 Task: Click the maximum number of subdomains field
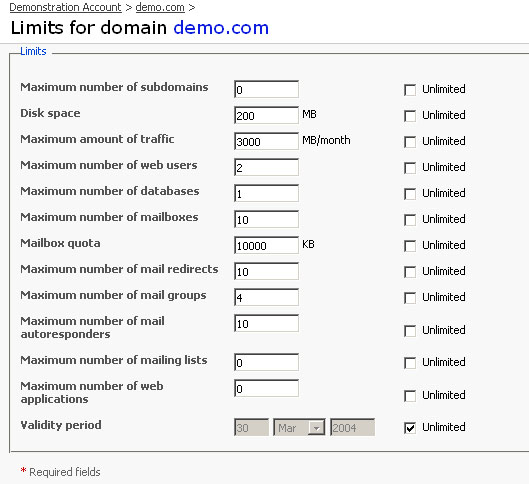[267, 89]
